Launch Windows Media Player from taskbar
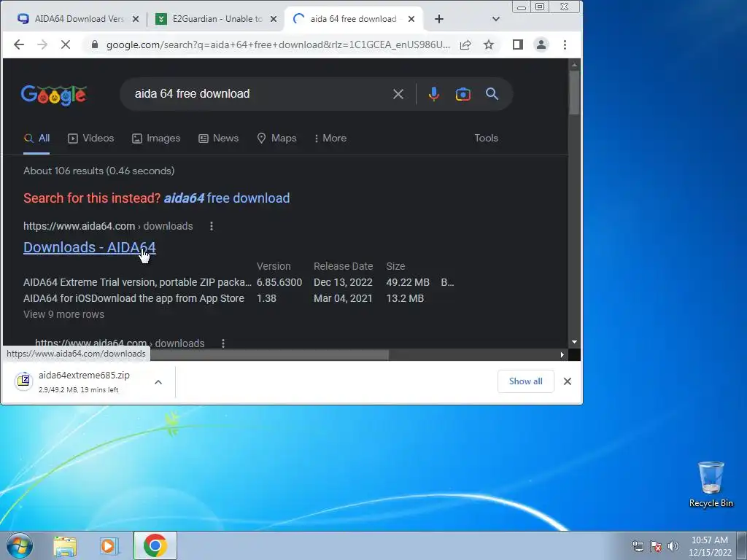The height and width of the screenshot is (560, 747). pos(109,546)
